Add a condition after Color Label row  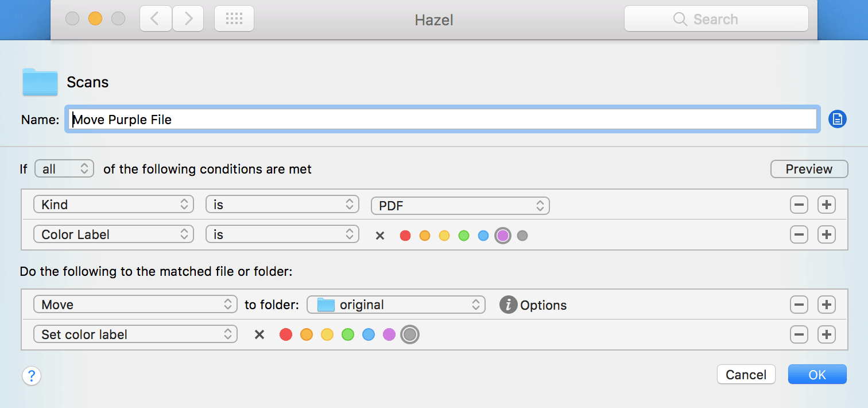(x=826, y=234)
